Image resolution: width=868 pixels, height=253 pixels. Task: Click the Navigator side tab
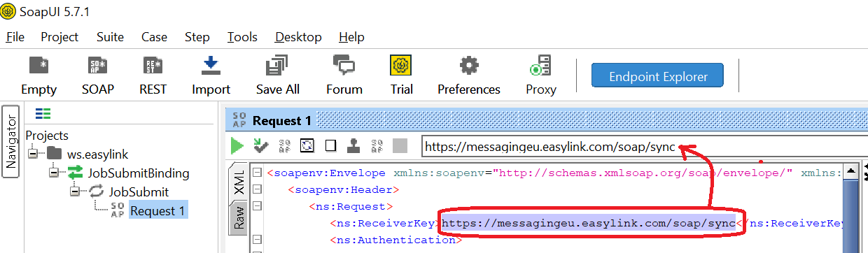pyautogui.click(x=10, y=141)
